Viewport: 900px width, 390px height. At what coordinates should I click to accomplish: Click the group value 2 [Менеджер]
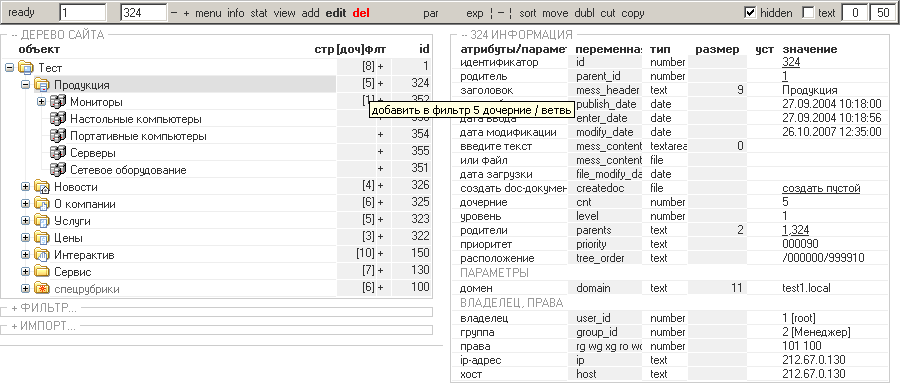click(816, 332)
